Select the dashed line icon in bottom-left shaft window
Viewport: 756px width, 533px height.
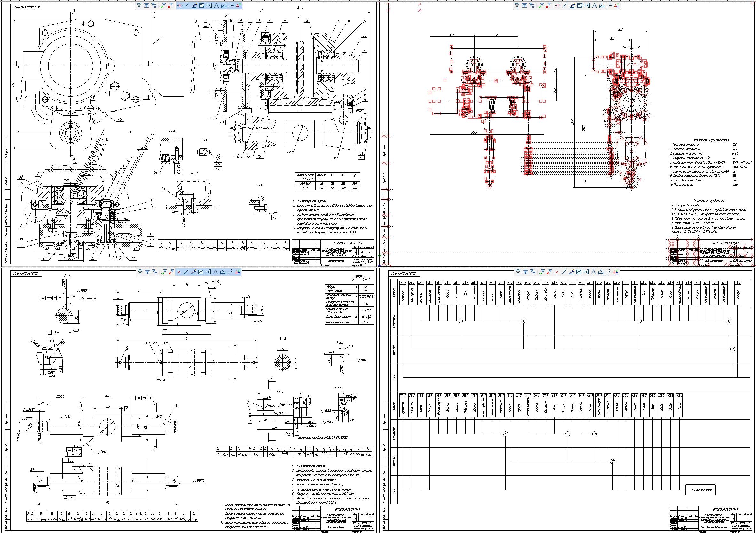tap(187, 272)
